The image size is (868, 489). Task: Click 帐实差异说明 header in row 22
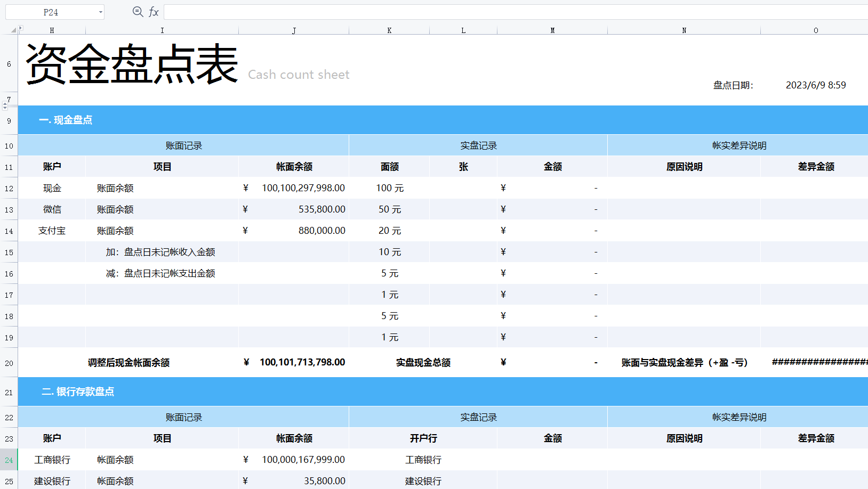[739, 417]
